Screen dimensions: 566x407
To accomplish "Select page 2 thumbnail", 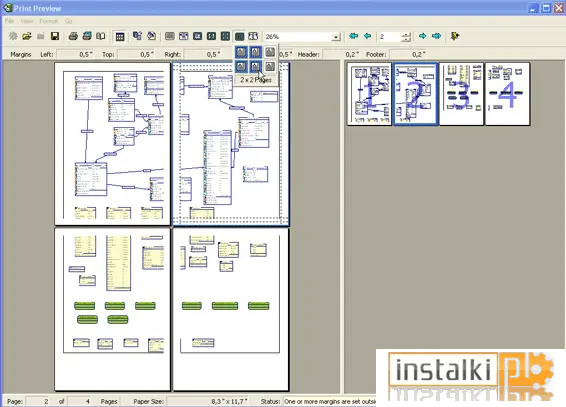I will click(415, 94).
